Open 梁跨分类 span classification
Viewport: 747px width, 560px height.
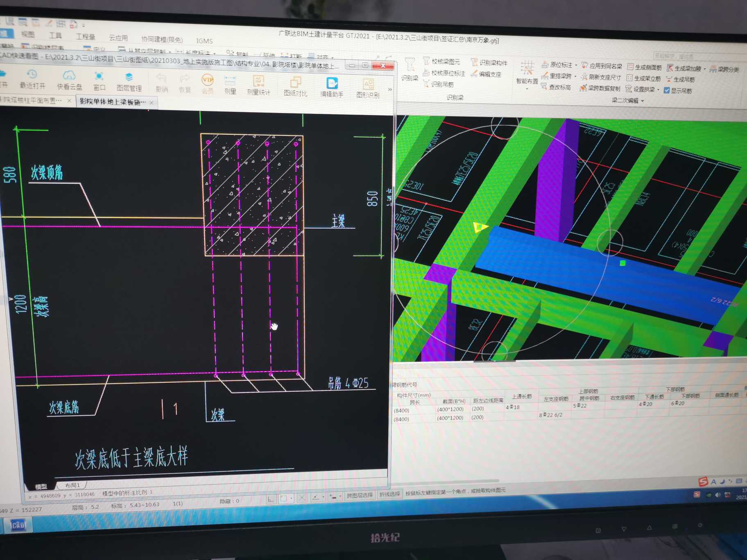point(724,70)
